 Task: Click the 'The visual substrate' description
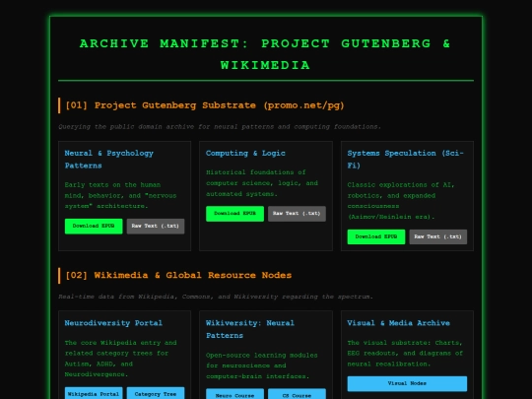pyautogui.click(x=405, y=354)
